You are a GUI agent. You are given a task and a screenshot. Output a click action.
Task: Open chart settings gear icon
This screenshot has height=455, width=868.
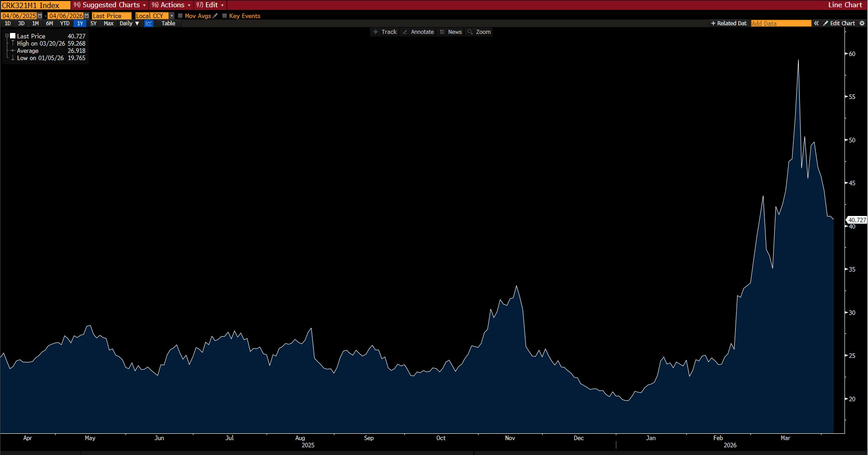coord(862,23)
